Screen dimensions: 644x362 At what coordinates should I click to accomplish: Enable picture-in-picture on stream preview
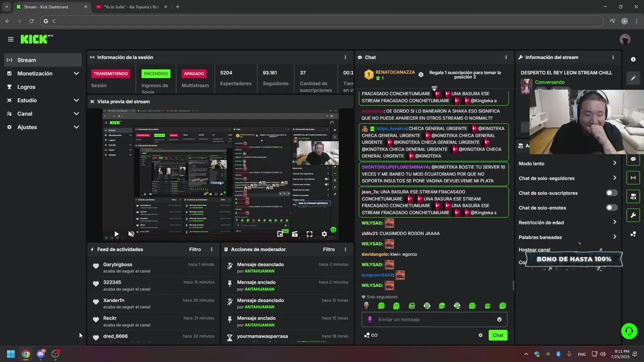[280, 234]
